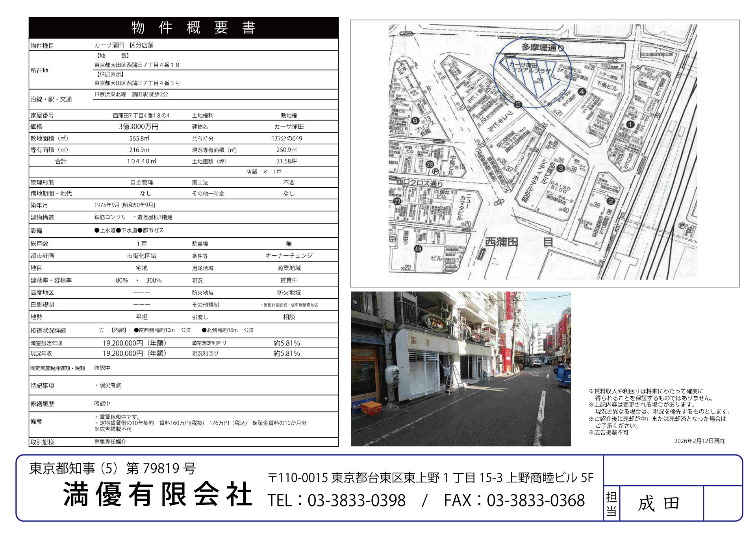The height and width of the screenshot is (534, 756).
Task: Click the 現況 value "賃貸中"
Action: pyautogui.click(x=289, y=281)
